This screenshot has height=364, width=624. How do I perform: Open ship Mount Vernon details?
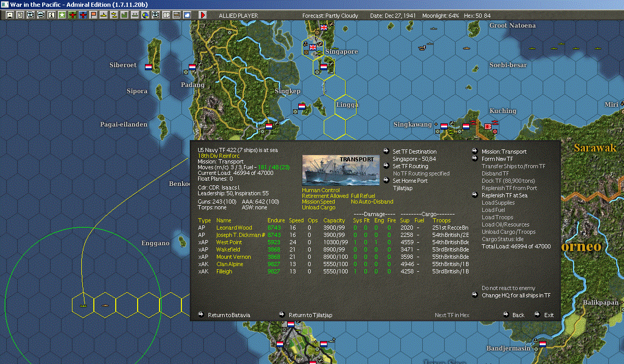coord(234,257)
